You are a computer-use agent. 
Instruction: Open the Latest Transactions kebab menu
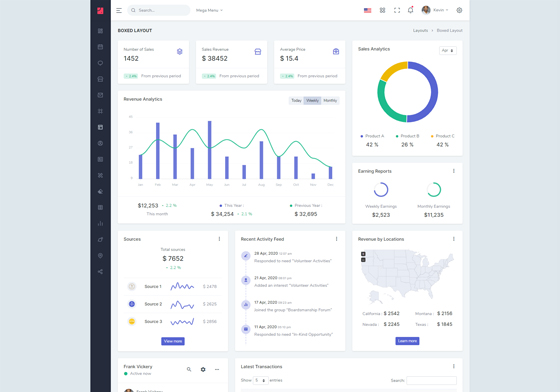click(454, 366)
